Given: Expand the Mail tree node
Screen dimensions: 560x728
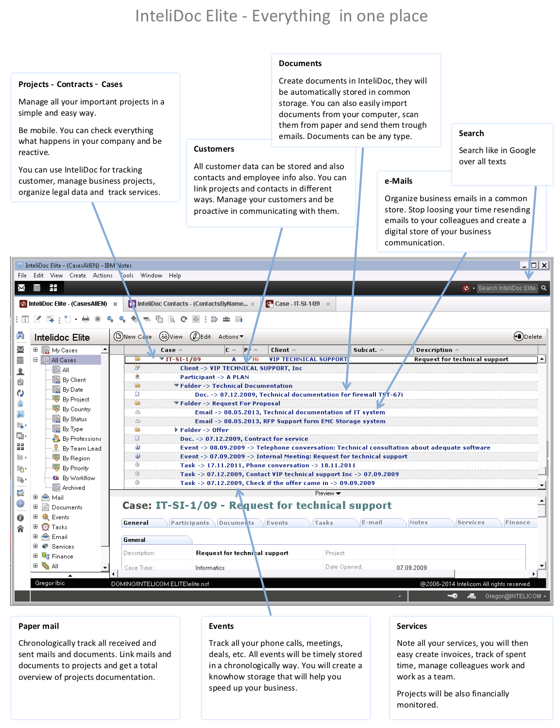Looking at the screenshot, I should point(35,497).
